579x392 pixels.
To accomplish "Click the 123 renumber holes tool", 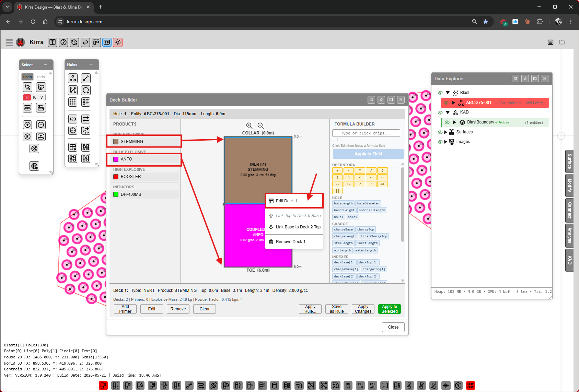I will (73, 119).
